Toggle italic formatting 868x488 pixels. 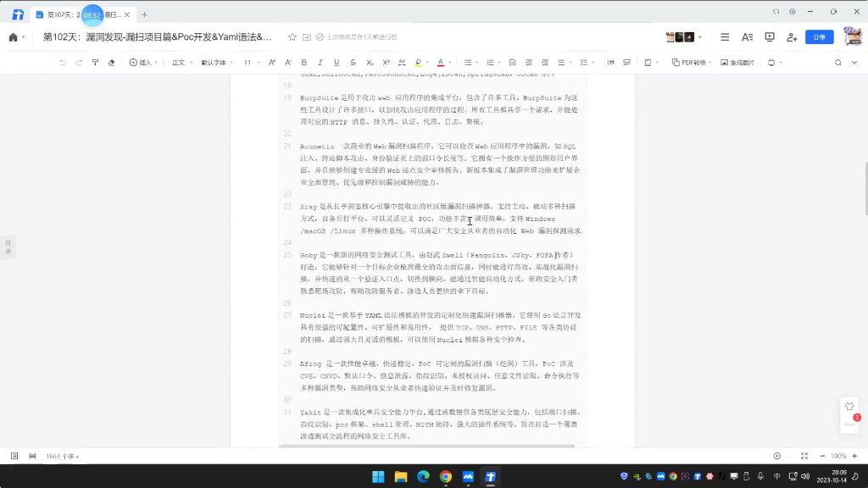click(320, 63)
